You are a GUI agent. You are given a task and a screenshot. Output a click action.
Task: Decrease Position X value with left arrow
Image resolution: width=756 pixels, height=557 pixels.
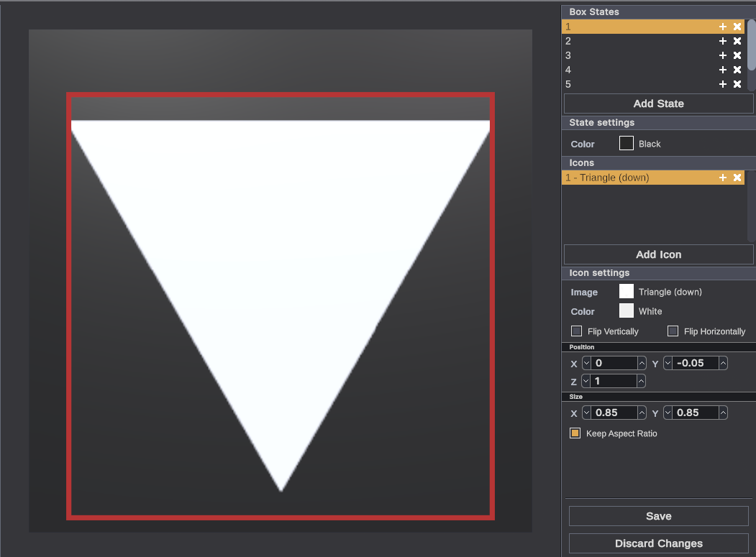pos(586,364)
